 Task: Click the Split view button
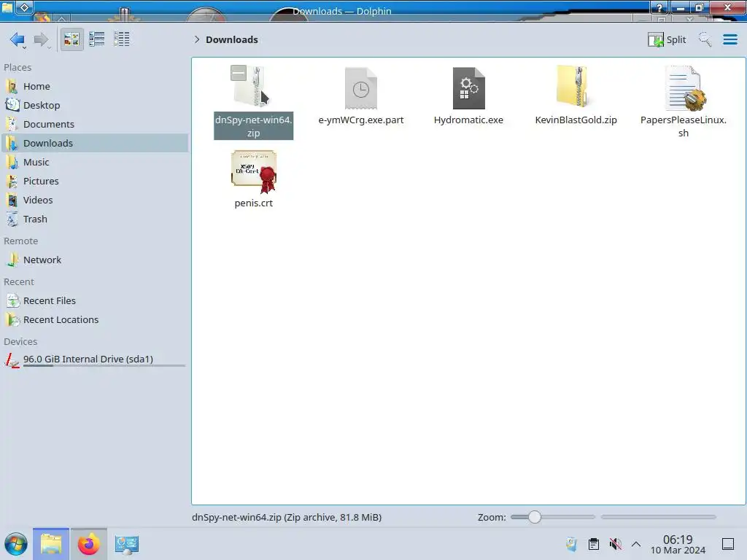point(667,39)
